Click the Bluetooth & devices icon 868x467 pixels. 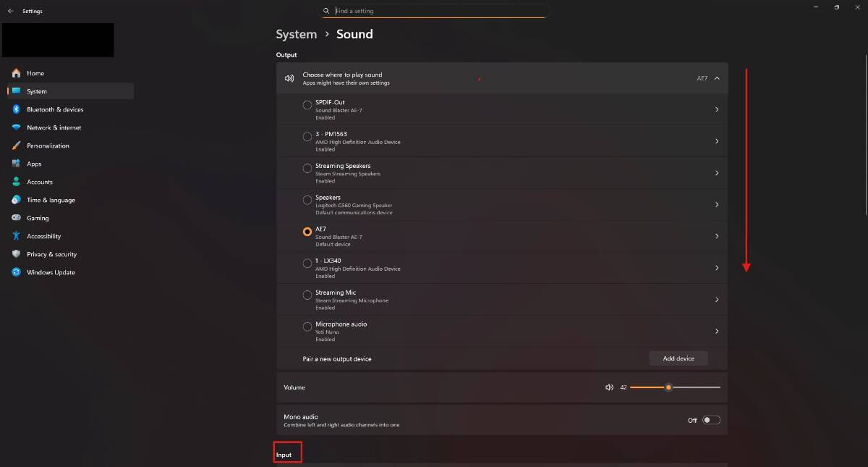(x=16, y=109)
